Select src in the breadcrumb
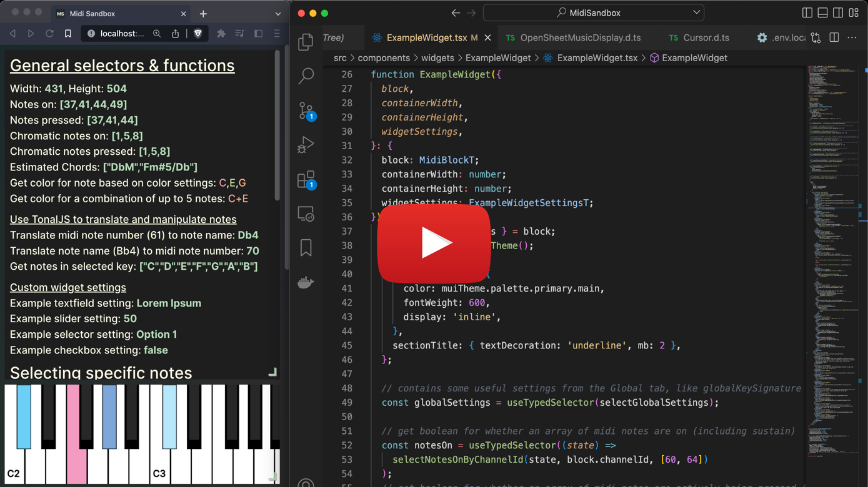 point(340,58)
